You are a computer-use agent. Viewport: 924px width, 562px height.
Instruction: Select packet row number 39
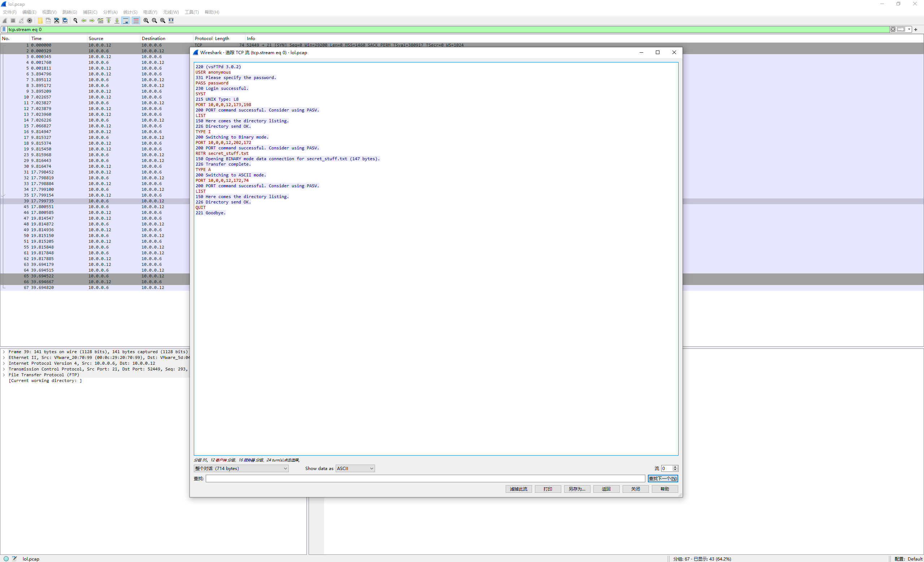click(95, 201)
